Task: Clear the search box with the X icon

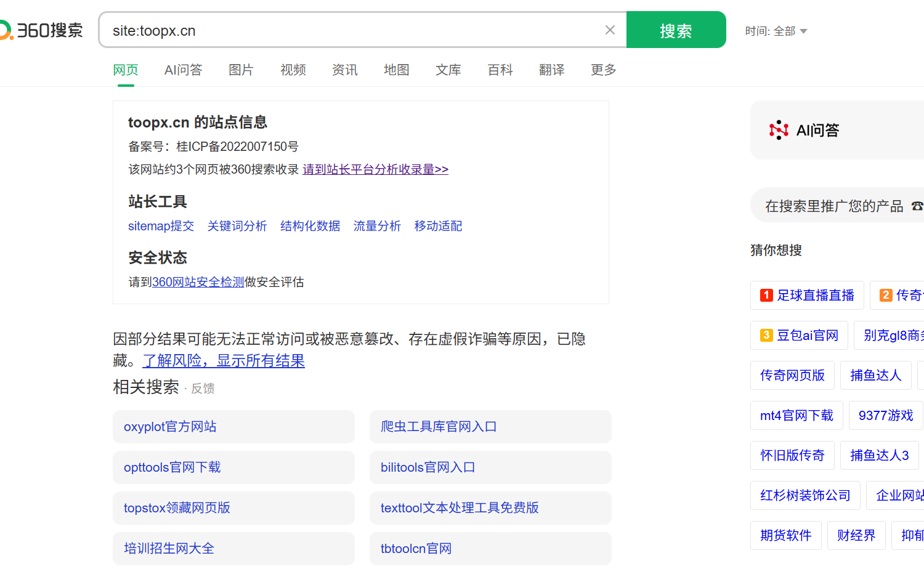Action: tap(610, 30)
